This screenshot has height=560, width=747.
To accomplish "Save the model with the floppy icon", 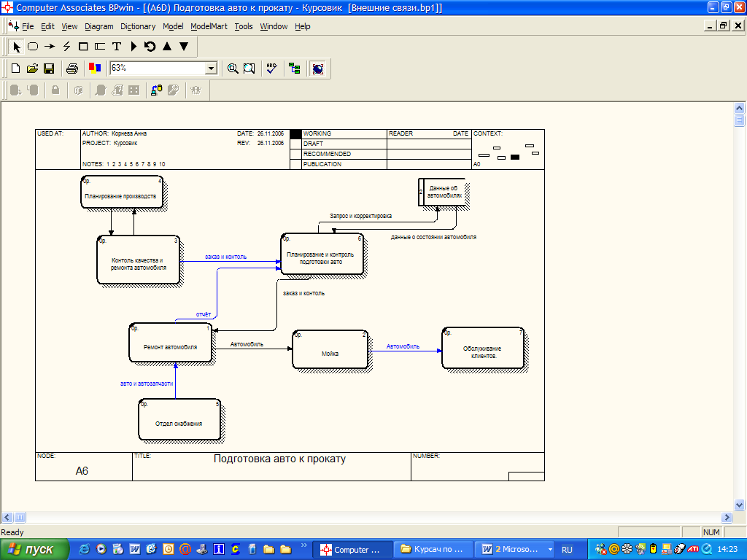I will 49,69.
